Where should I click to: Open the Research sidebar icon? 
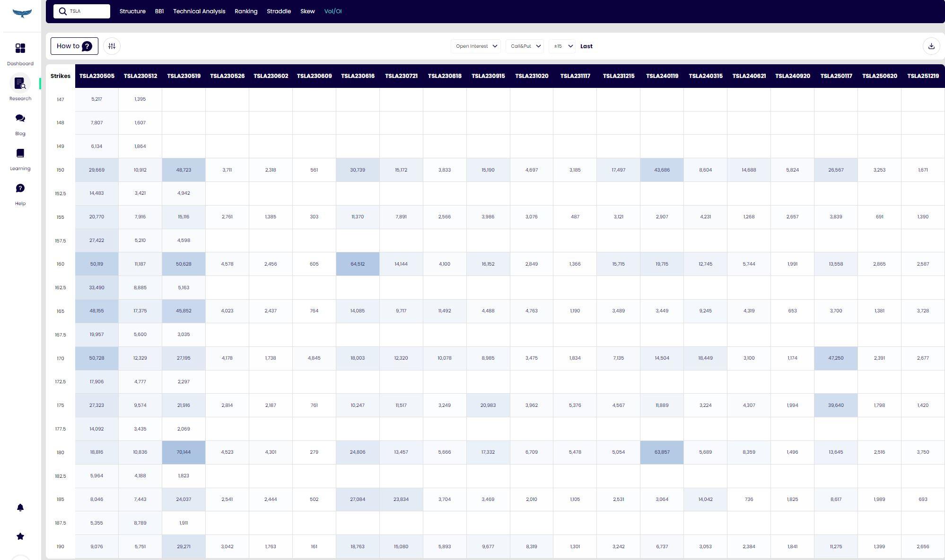point(20,84)
